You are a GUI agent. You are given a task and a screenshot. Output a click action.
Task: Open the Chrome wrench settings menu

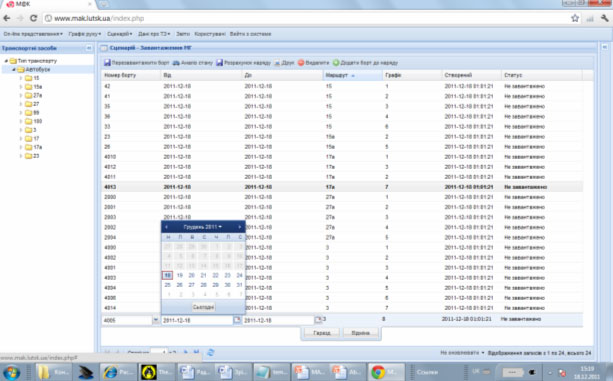(605, 18)
